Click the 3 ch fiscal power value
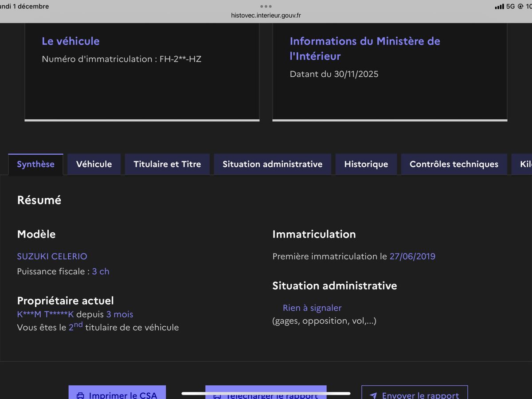532x399 pixels. pos(101,271)
